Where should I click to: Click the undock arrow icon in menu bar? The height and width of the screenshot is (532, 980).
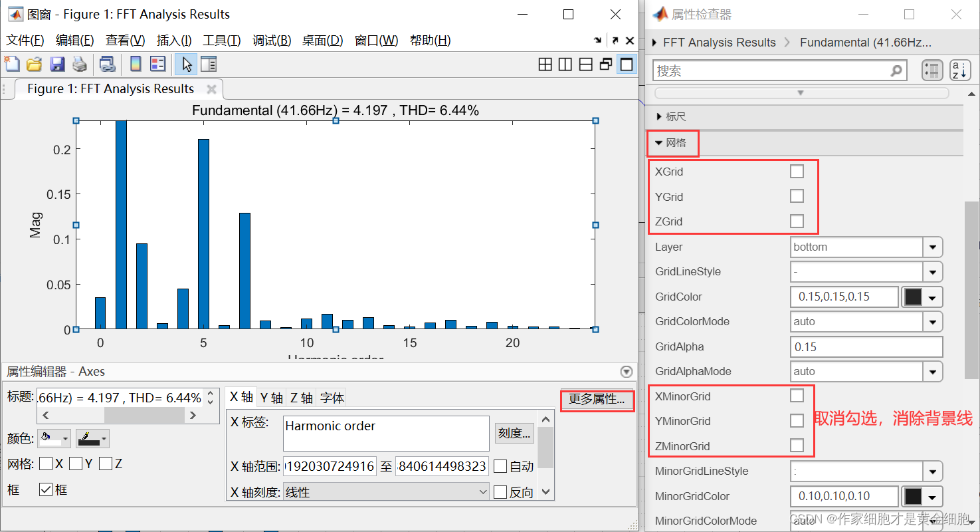(x=615, y=41)
